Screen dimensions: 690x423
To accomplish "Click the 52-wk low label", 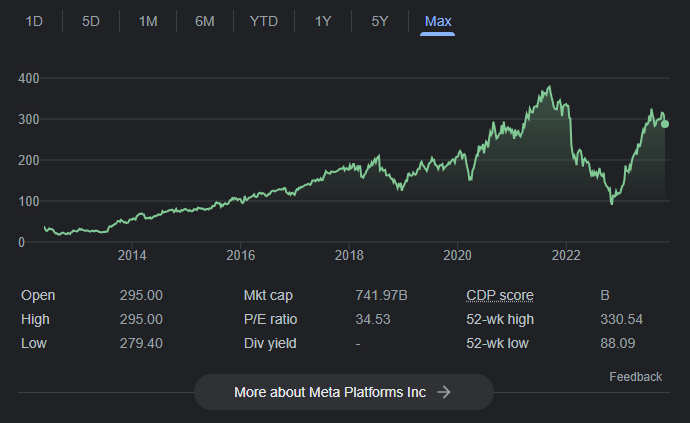I will pos(497,343).
